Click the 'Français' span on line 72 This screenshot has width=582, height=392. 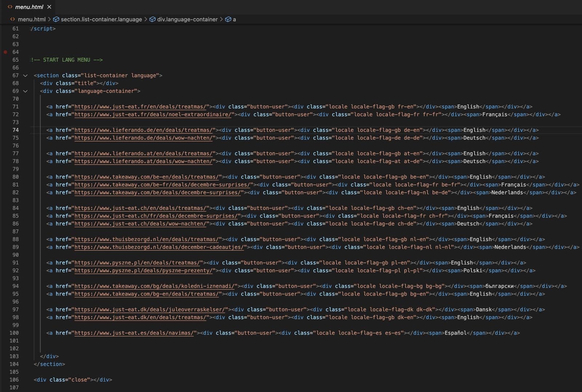495,114
